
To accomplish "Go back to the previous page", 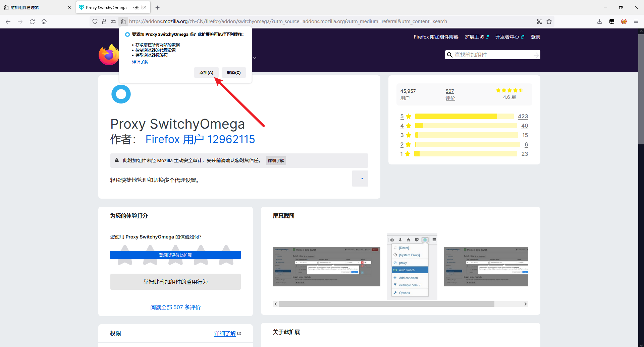I will pos(8,21).
